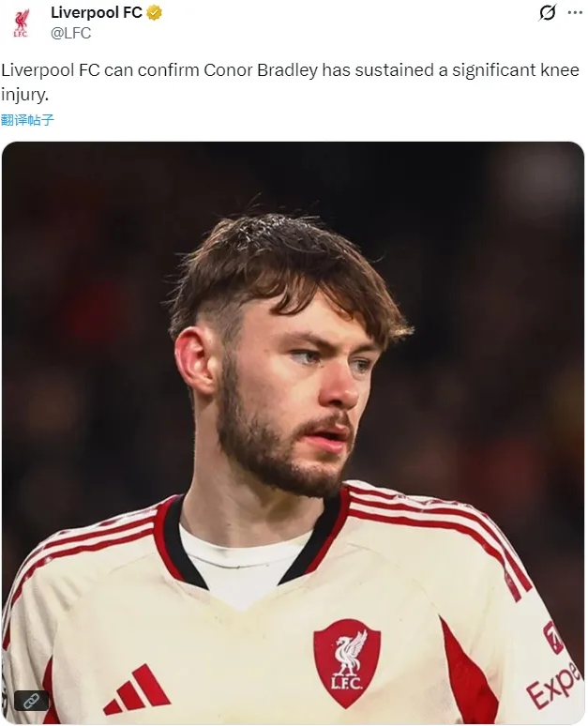The height and width of the screenshot is (726, 588).
Task: Click the red LFC crest on jersey
Action: [347, 663]
